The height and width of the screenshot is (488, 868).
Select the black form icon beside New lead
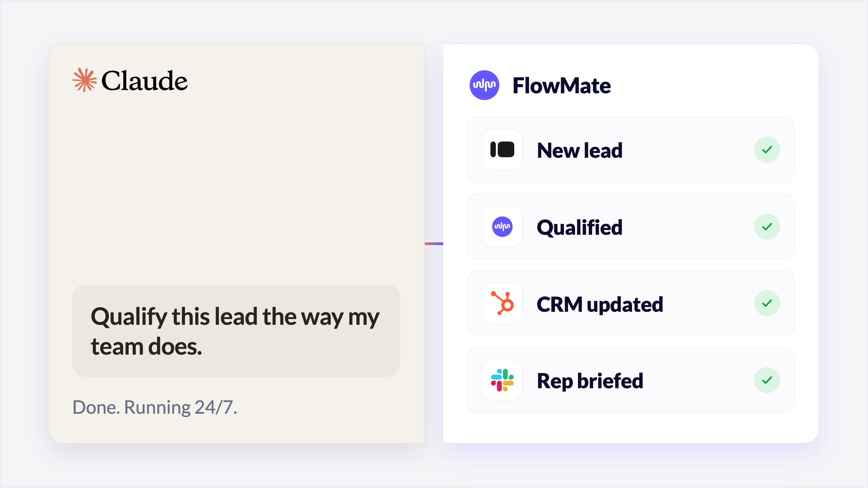pos(502,150)
